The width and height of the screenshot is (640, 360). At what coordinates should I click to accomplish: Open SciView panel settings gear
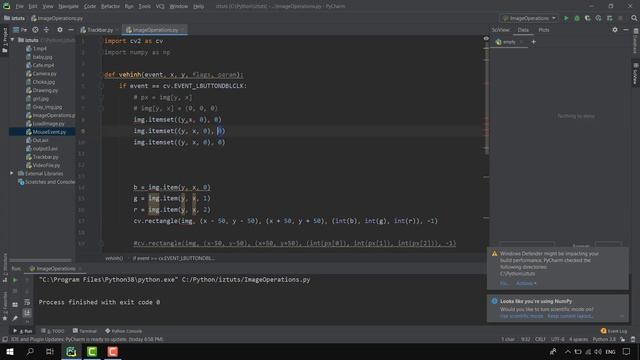[615, 29]
